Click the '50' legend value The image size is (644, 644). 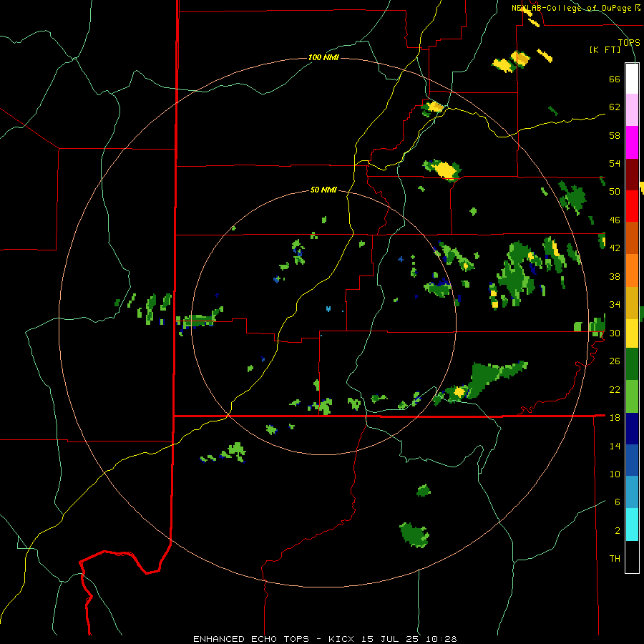pos(615,192)
